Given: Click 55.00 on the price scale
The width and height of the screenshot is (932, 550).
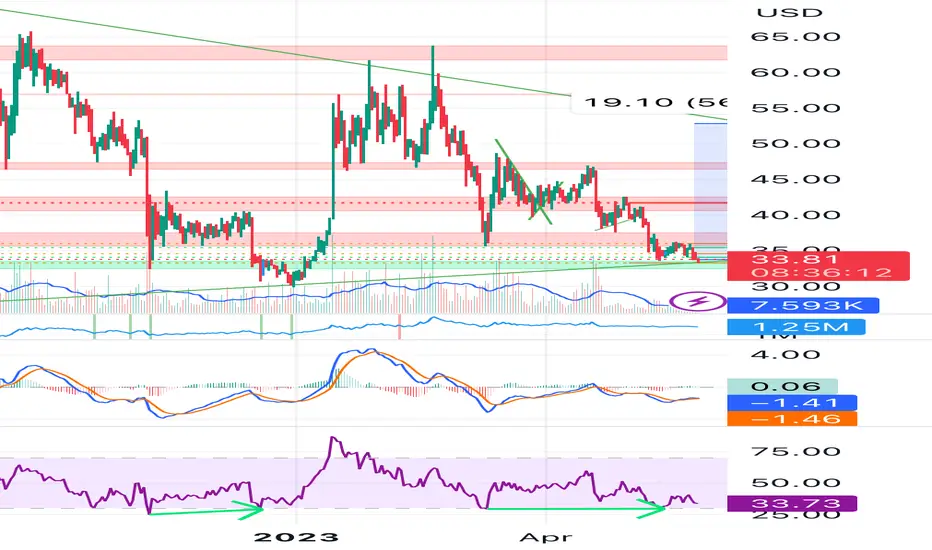Looking at the screenshot, I should click(x=795, y=108).
